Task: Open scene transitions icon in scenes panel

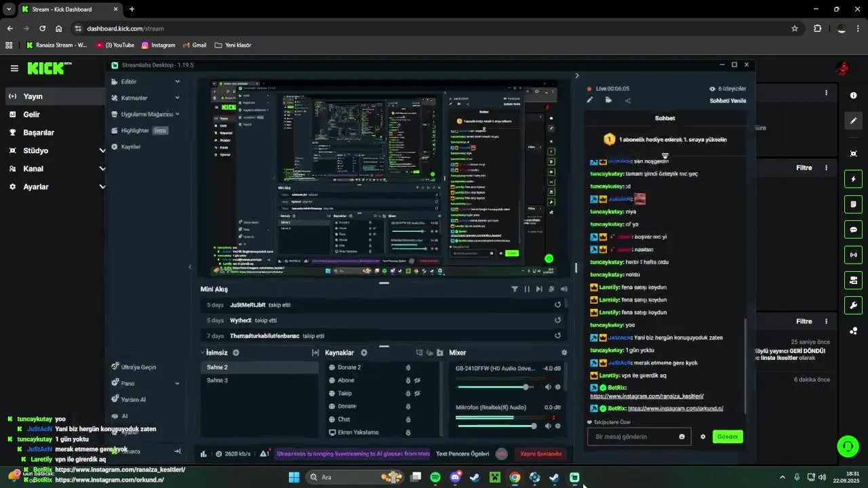Action: tap(315, 352)
